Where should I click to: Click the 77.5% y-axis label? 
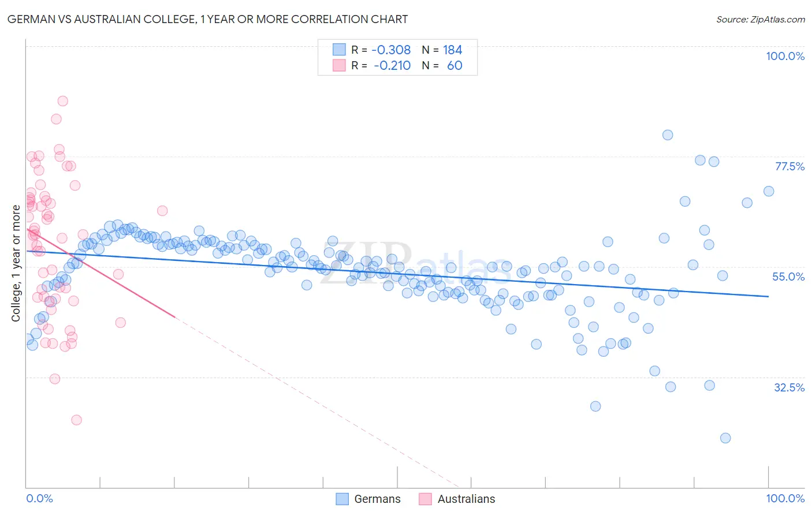click(x=789, y=166)
